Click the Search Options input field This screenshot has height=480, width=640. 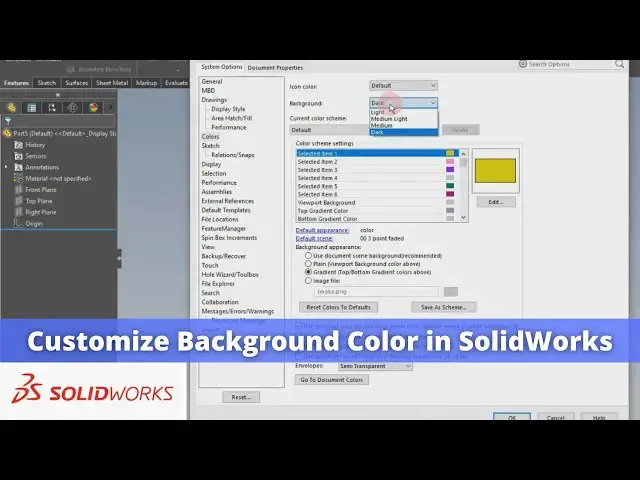(571, 64)
